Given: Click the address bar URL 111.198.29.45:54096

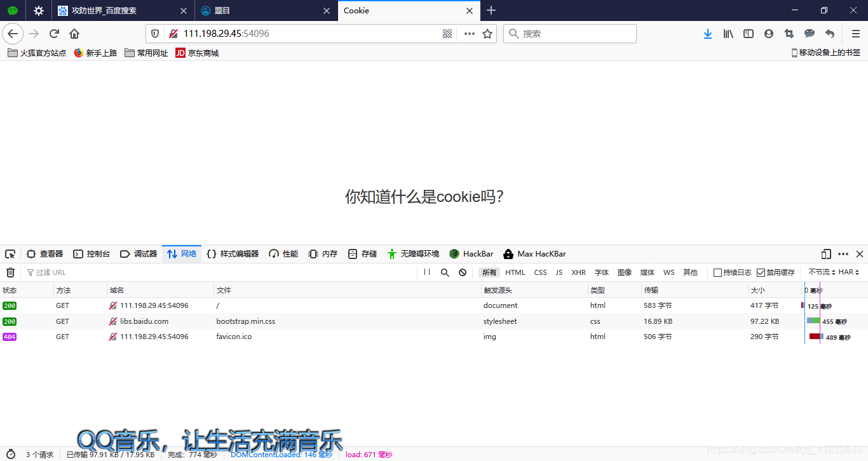Looking at the screenshot, I should coord(226,34).
